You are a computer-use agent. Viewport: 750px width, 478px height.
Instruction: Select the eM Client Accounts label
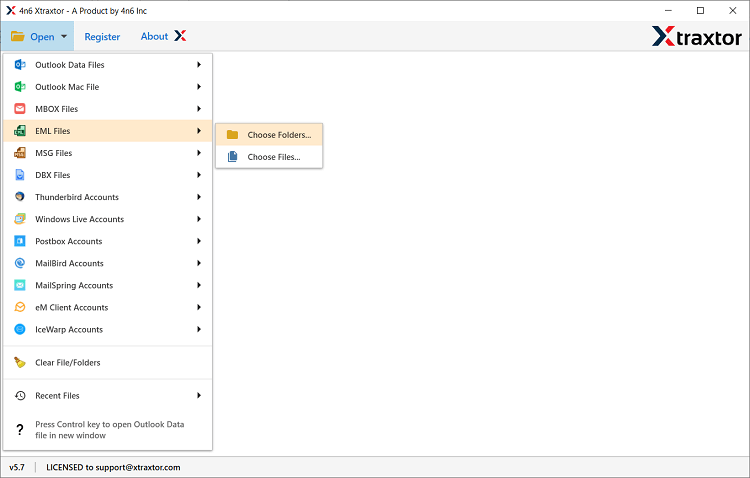[x=72, y=307]
